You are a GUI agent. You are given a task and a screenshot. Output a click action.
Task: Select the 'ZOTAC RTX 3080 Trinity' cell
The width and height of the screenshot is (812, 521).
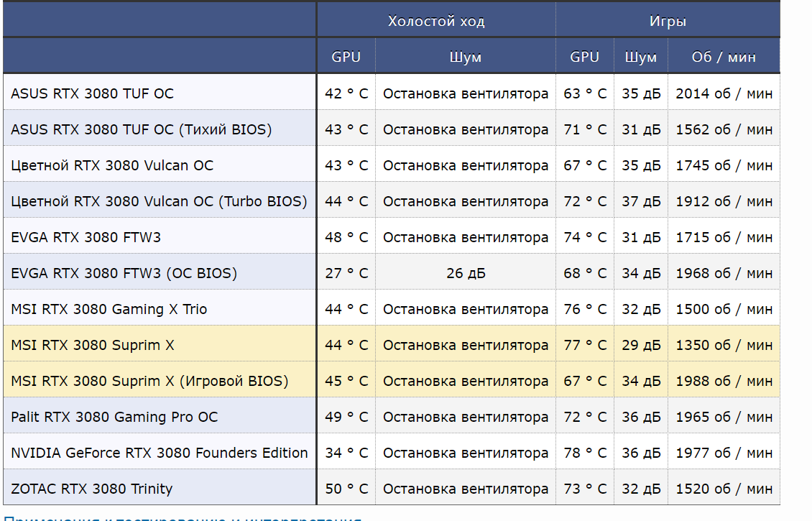pos(91,489)
